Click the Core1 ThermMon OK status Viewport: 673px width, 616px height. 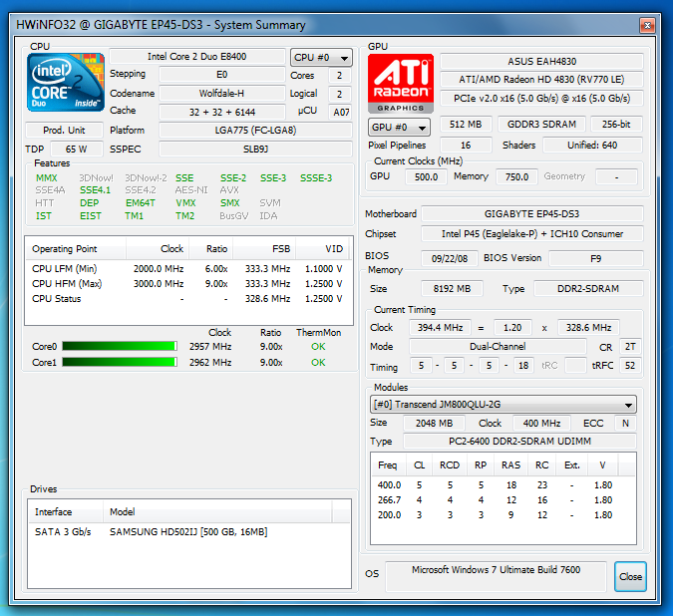pos(318,363)
